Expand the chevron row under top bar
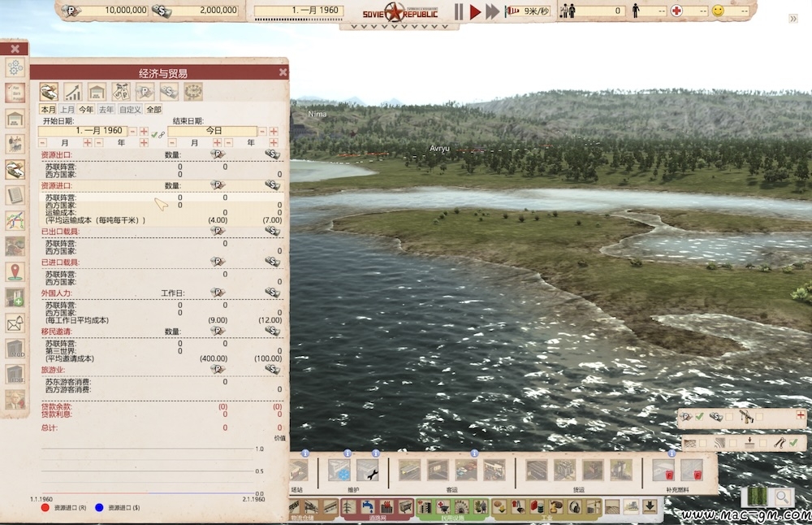This screenshot has height=525, width=812. [x=399, y=27]
